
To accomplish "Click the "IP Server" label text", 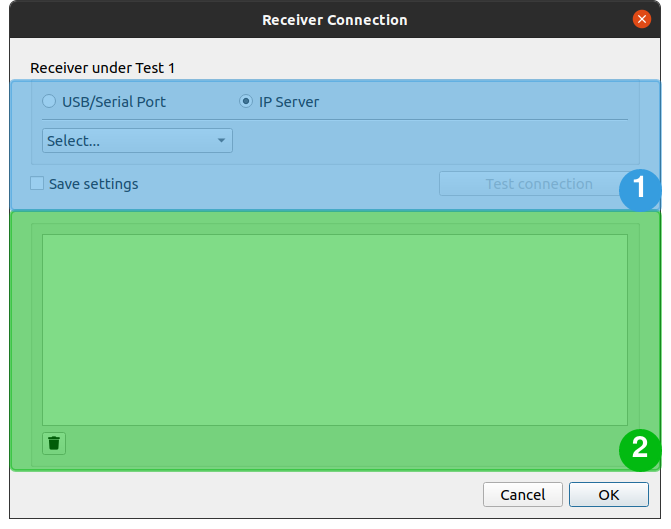I will pyautogui.click(x=289, y=102).
